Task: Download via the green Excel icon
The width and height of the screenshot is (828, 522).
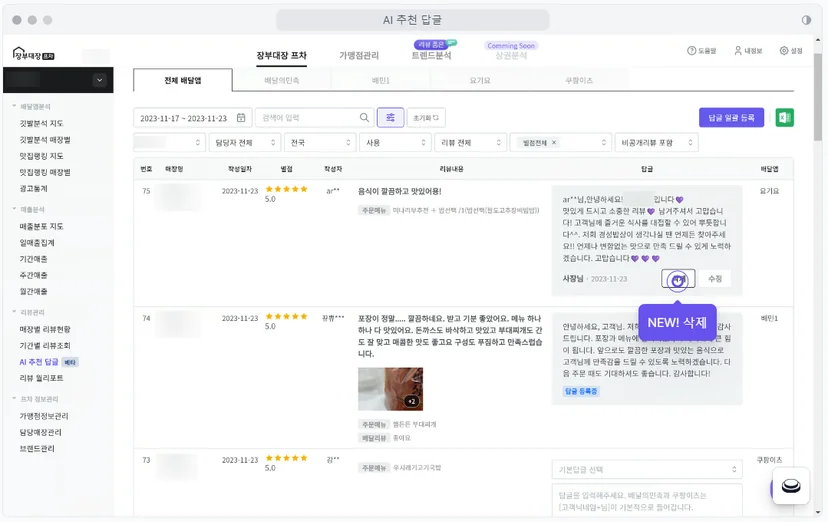Action: coord(785,117)
